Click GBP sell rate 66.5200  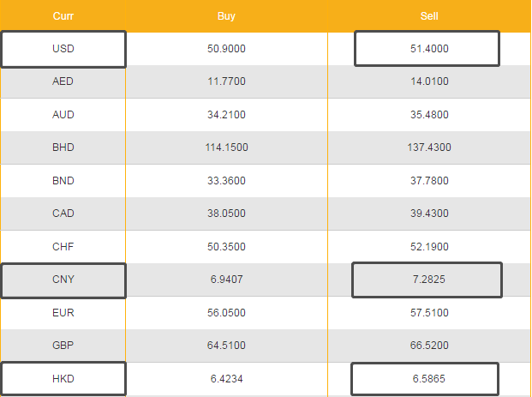tap(429, 346)
